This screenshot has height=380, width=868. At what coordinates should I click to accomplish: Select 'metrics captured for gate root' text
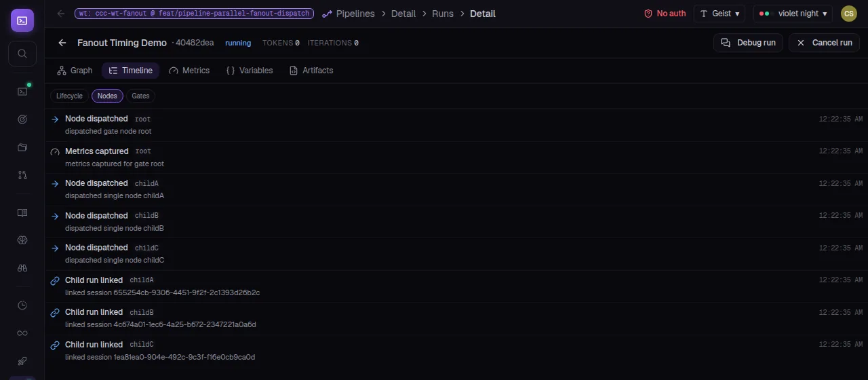point(115,164)
